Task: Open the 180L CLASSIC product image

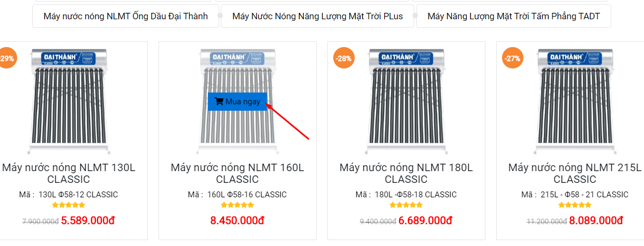Action: 406,99
